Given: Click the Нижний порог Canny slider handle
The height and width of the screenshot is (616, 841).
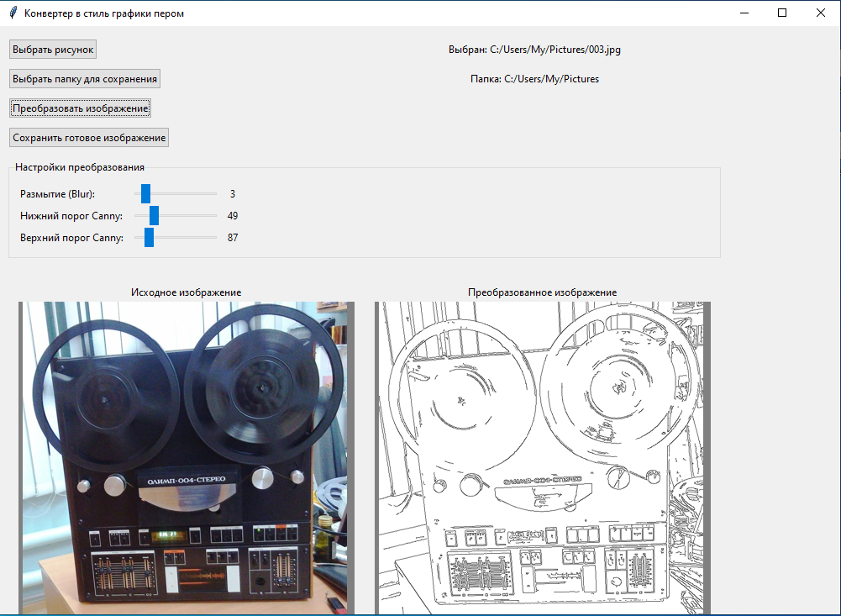Looking at the screenshot, I should click(154, 216).
